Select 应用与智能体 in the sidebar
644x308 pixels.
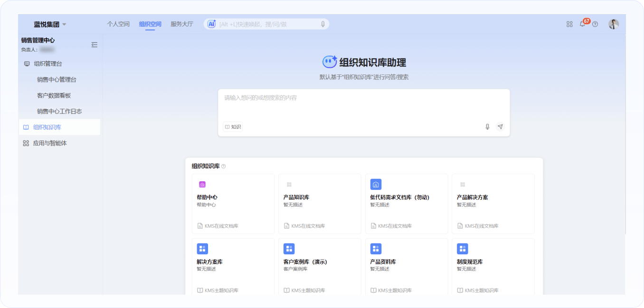point(50,143)
